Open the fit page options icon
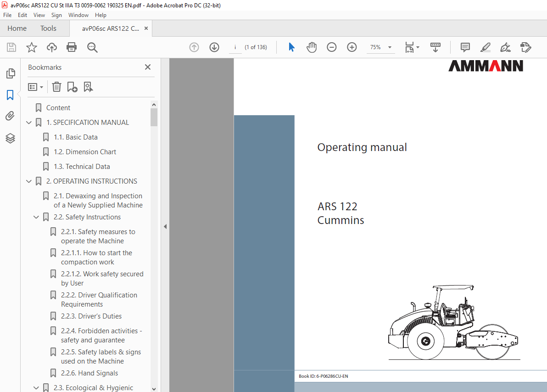 tap(409, 47)
